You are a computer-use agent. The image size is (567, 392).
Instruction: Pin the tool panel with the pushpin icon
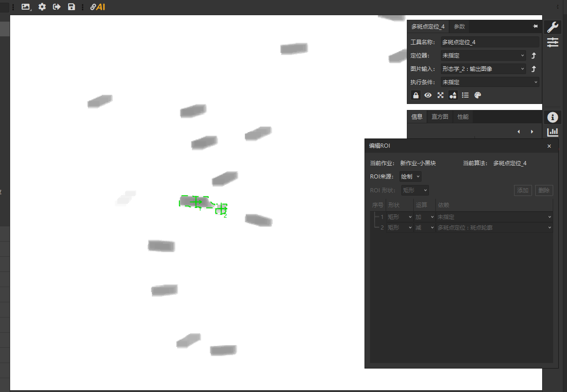(x=535, y=27)
